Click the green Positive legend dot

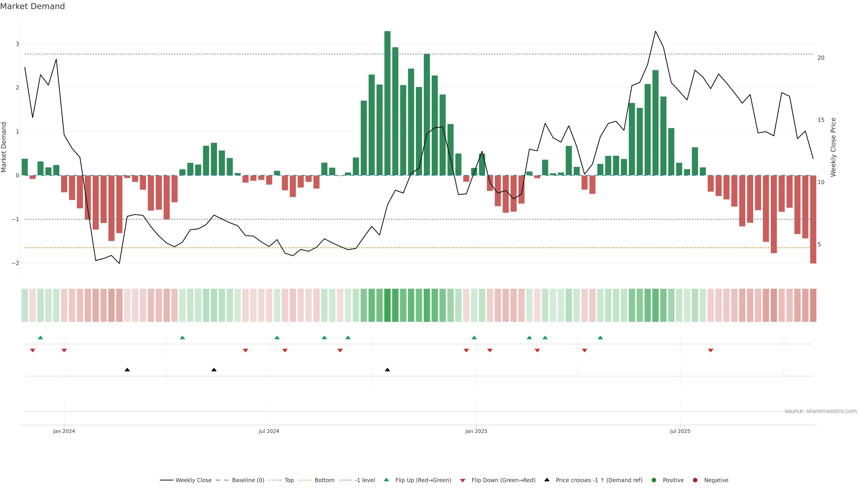654,480
